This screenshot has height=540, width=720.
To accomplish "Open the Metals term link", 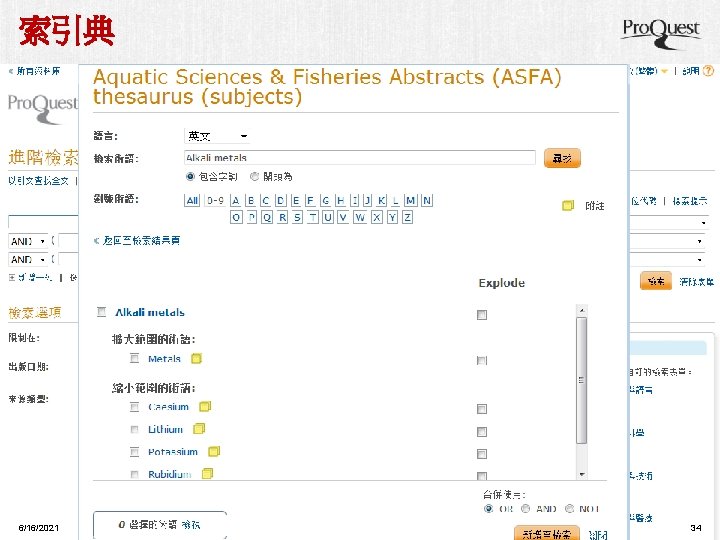I will [x=164, y=359].
